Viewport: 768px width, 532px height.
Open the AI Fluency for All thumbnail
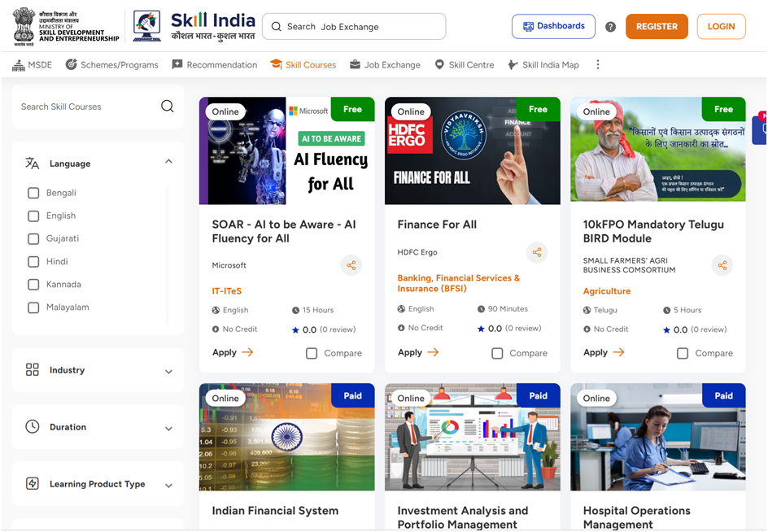pyautogui.click(x=287, y=150)
